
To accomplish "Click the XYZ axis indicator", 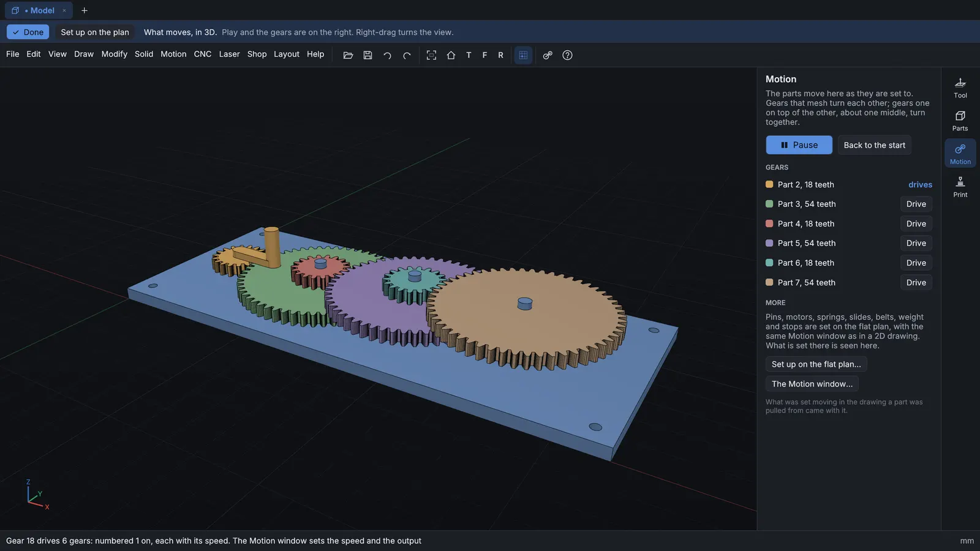I will pyautogui.click(x=37, y=495).
